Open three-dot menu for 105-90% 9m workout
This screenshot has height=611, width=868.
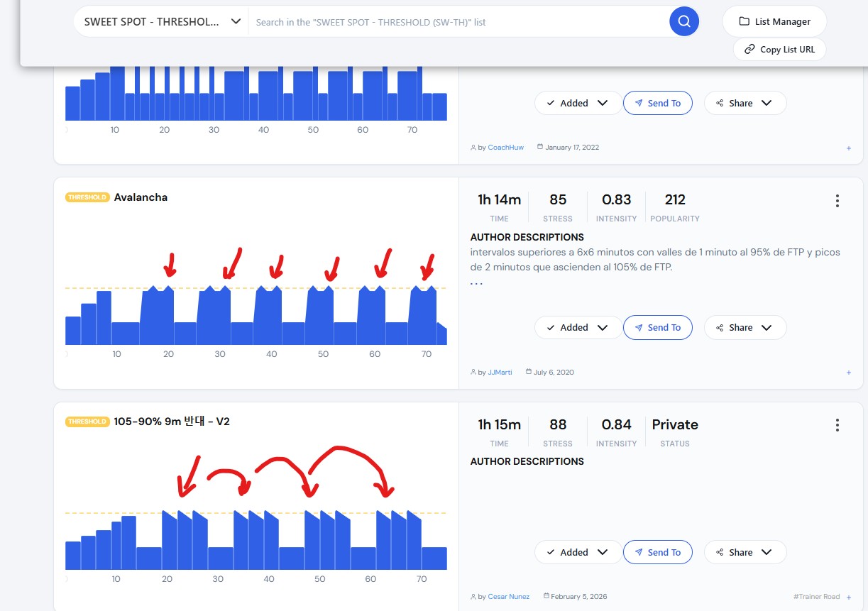click(x=837, y=425)
